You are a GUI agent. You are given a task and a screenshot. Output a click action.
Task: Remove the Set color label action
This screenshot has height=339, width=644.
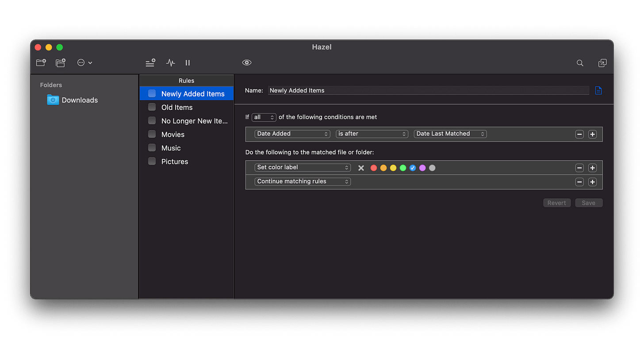pos(579,168)
